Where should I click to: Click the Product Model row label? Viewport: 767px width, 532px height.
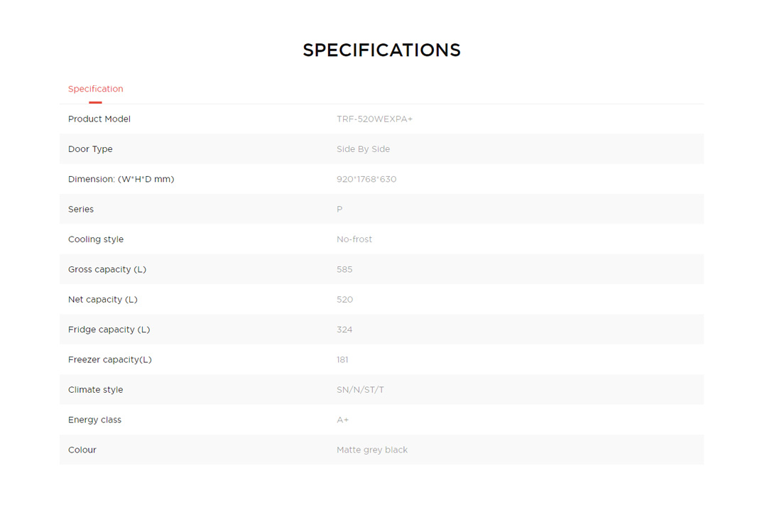coord(99,119)
